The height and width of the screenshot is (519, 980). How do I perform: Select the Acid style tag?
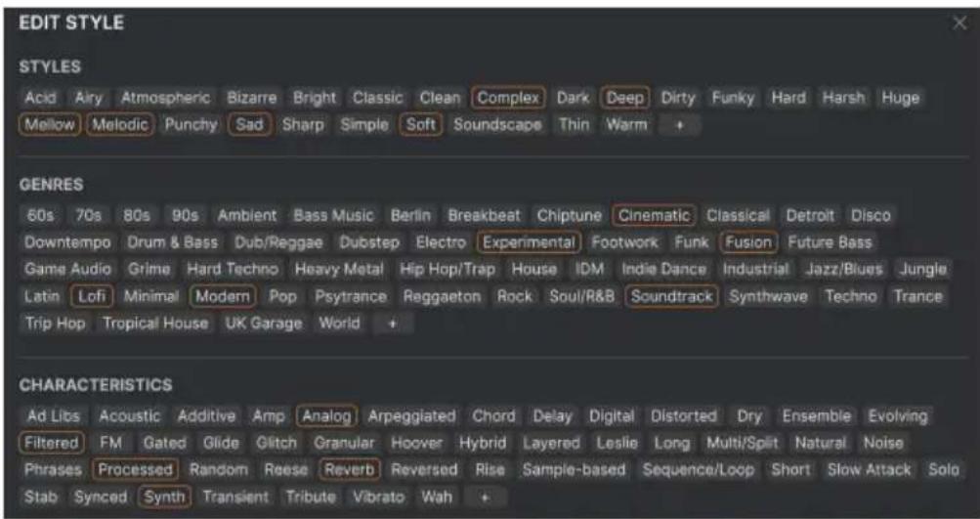(41, 98)
